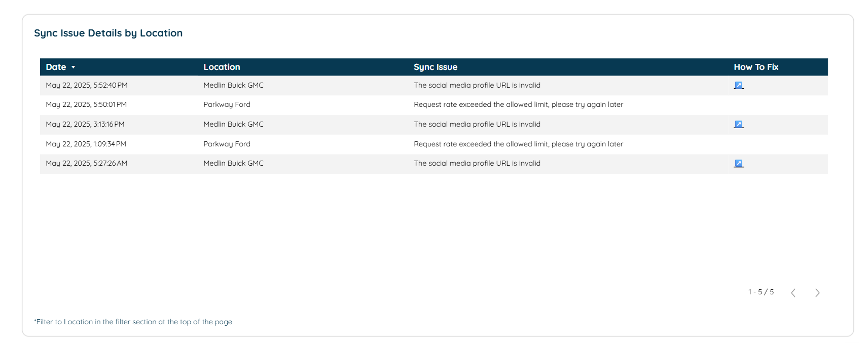This screenshot has height=343, width=868.
Task: Go to previous page of results
Action: [793, 293]
